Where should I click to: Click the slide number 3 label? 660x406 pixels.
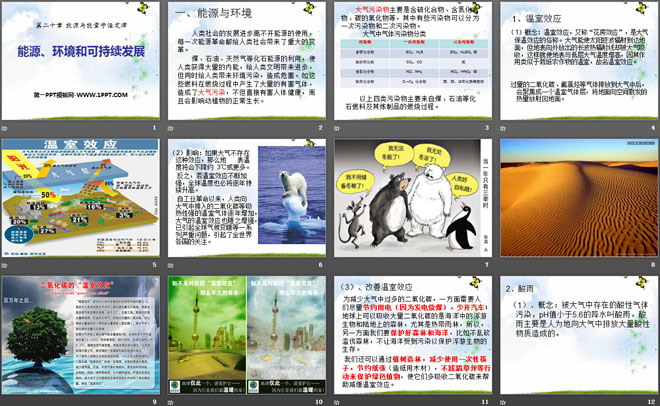coord(487,127)
